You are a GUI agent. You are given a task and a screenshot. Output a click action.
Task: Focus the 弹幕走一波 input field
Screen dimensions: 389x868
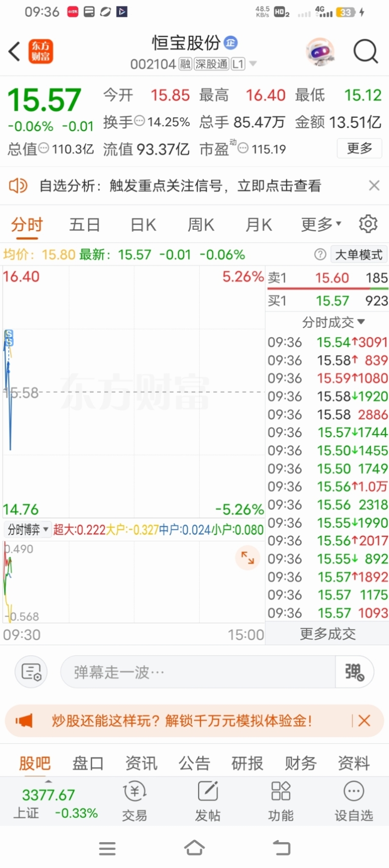pos(198,672)
